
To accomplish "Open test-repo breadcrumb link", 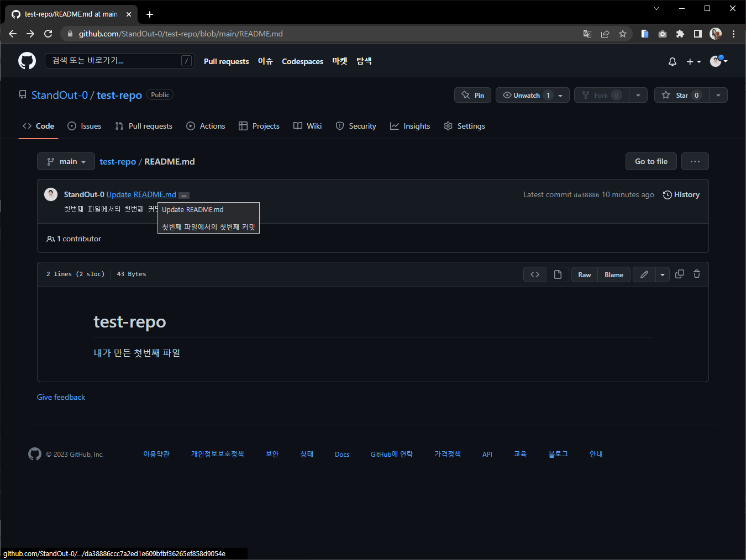I will (x=118, y=161).
